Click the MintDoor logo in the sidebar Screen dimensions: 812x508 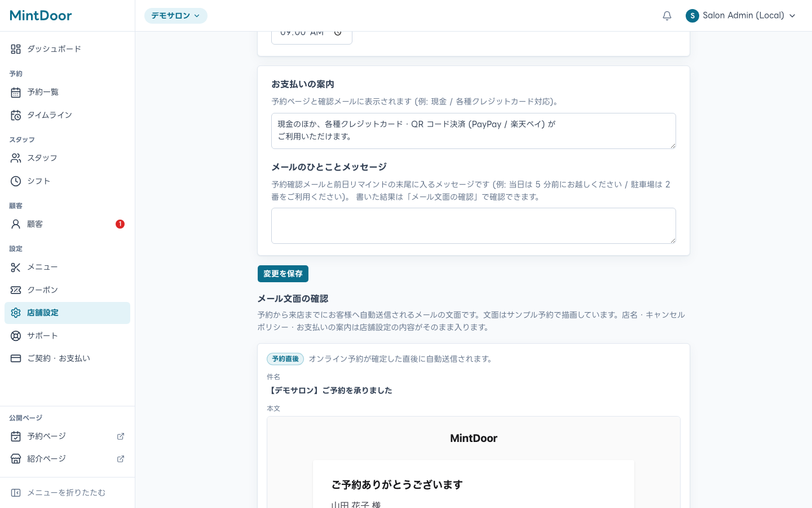tap(41, 15)
